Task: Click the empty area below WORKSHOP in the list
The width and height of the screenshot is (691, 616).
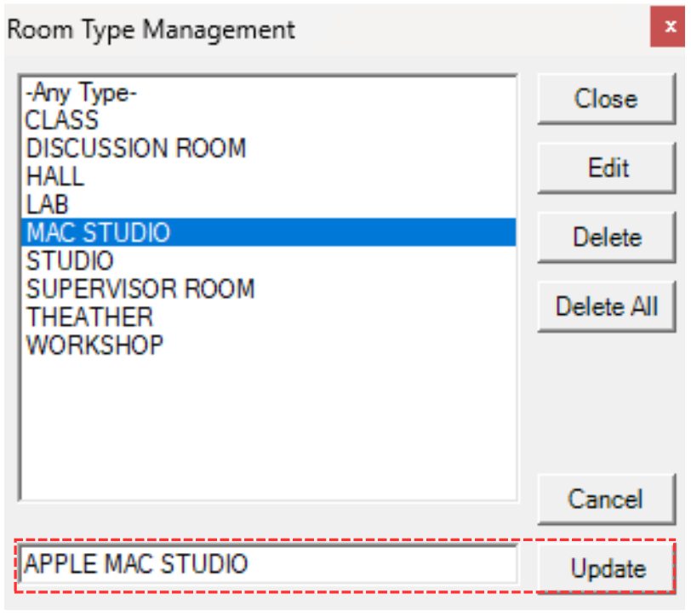Action: 267,425
